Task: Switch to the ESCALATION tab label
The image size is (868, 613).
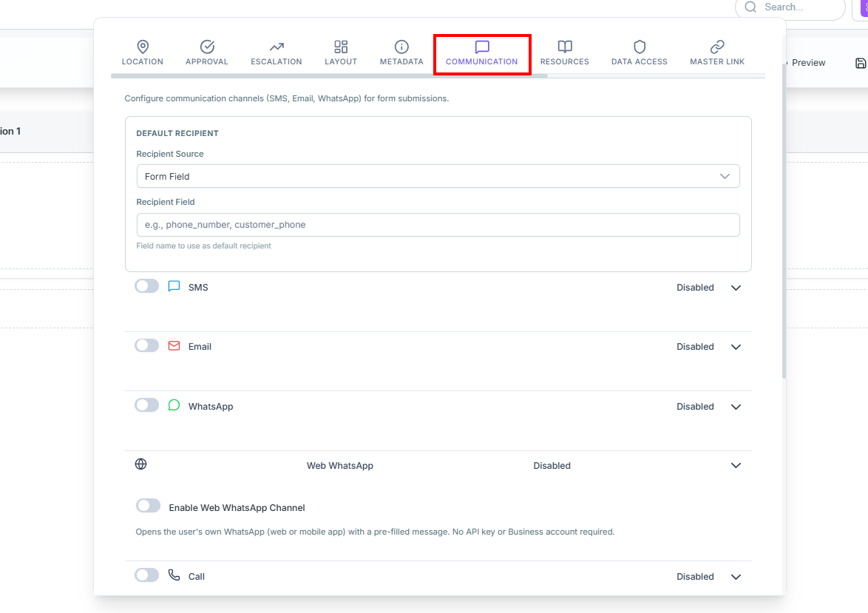Action: point(277,61)
